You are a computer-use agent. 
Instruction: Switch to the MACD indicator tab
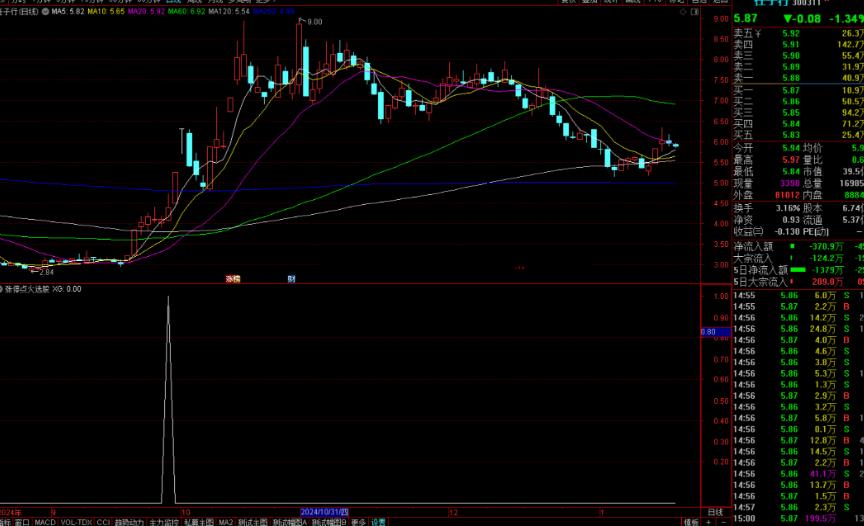pos(45,522)
